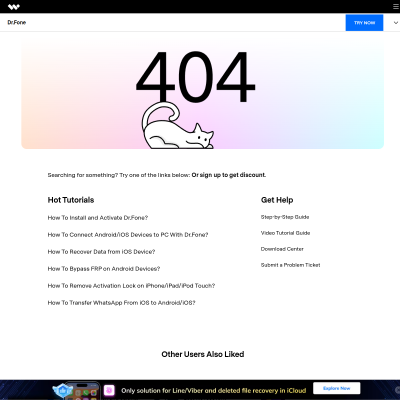
Task: Open 'How To Bypass FRP on Android Devices?'
Action: tap(104, 269)
